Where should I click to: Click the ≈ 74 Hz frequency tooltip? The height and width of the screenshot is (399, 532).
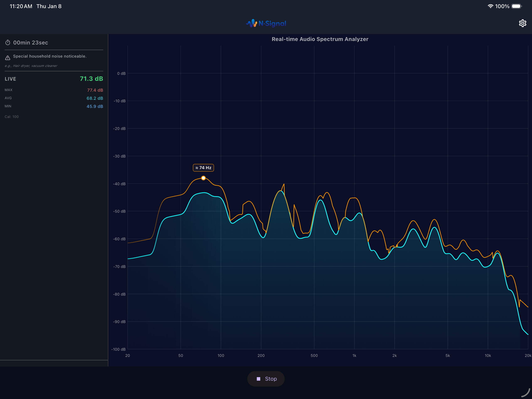point(203,168)
